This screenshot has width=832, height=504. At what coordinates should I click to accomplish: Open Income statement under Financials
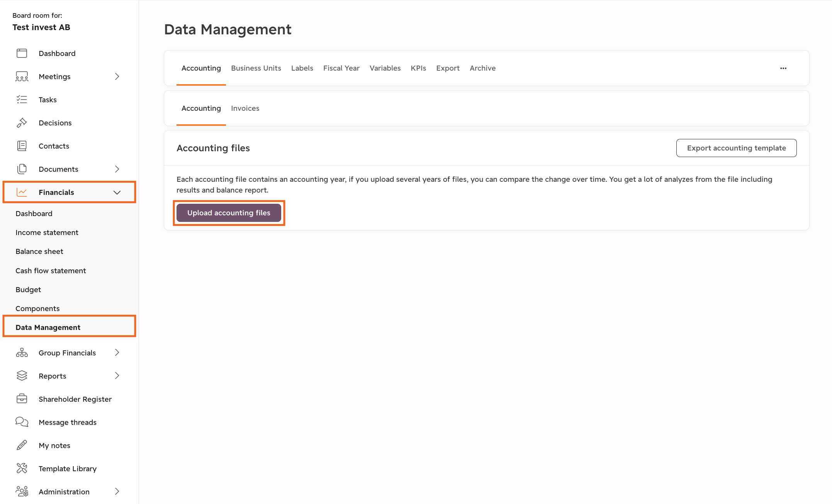coord(47,233)
